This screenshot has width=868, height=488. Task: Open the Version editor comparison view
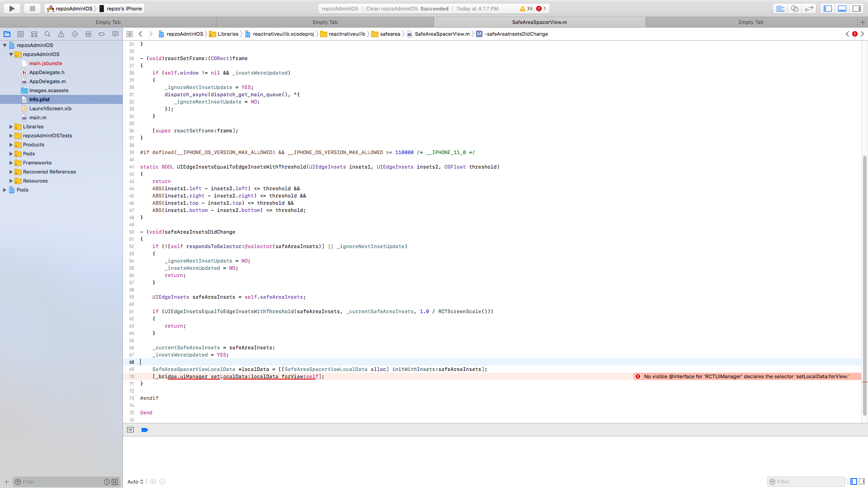(x=809, y=8)
